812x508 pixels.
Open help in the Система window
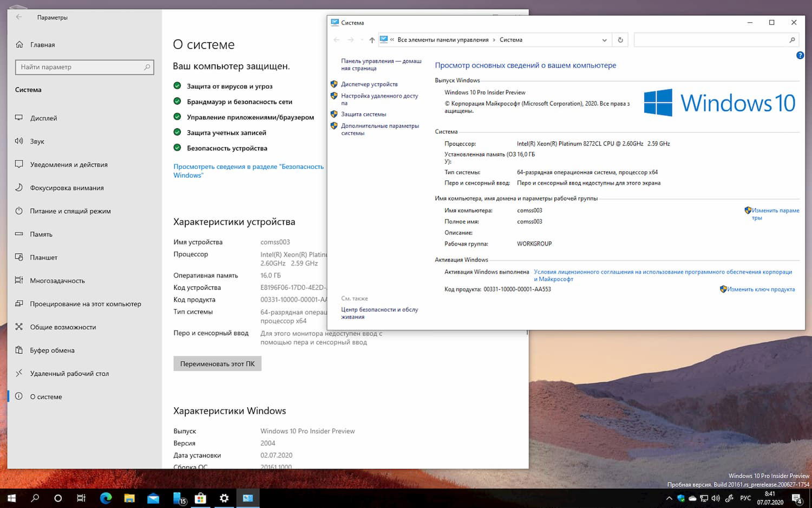click(x=800, y=55)
